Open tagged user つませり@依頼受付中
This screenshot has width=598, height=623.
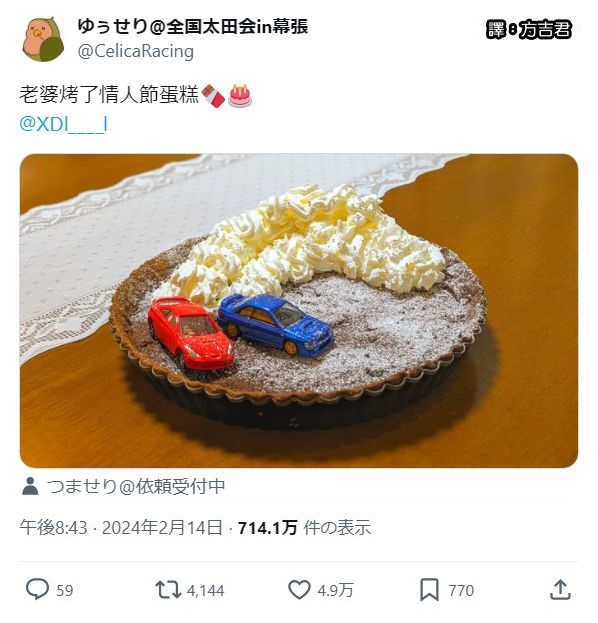click(x=136, y=486)
